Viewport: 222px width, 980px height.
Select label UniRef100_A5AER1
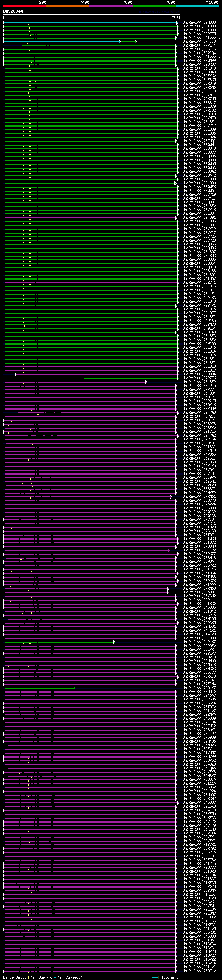tap(199, 397)
